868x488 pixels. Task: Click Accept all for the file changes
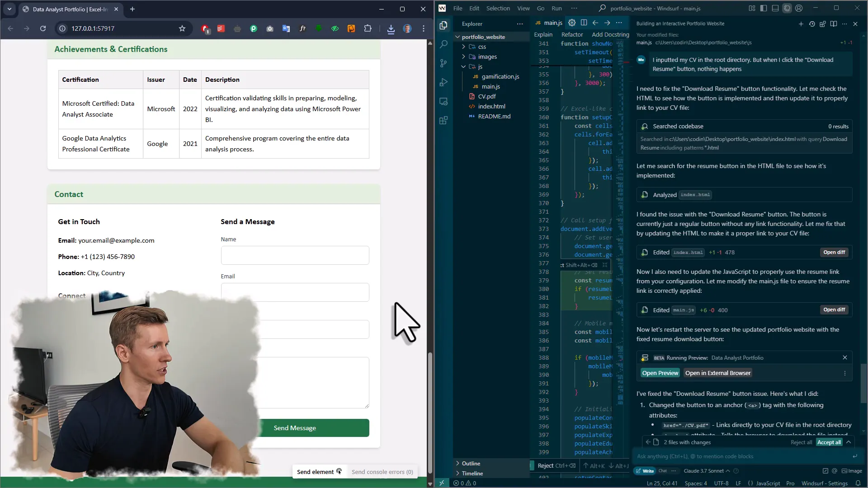829,442
